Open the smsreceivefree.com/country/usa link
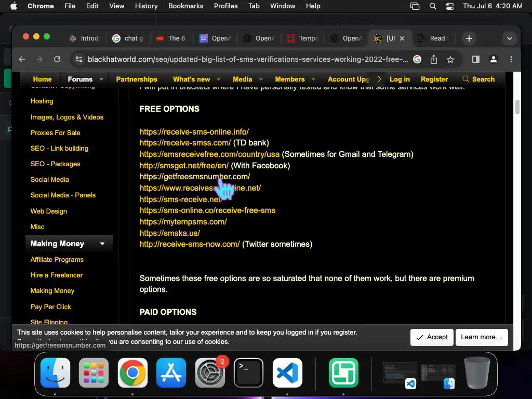The image size is (532, 399). click(209, 154)
